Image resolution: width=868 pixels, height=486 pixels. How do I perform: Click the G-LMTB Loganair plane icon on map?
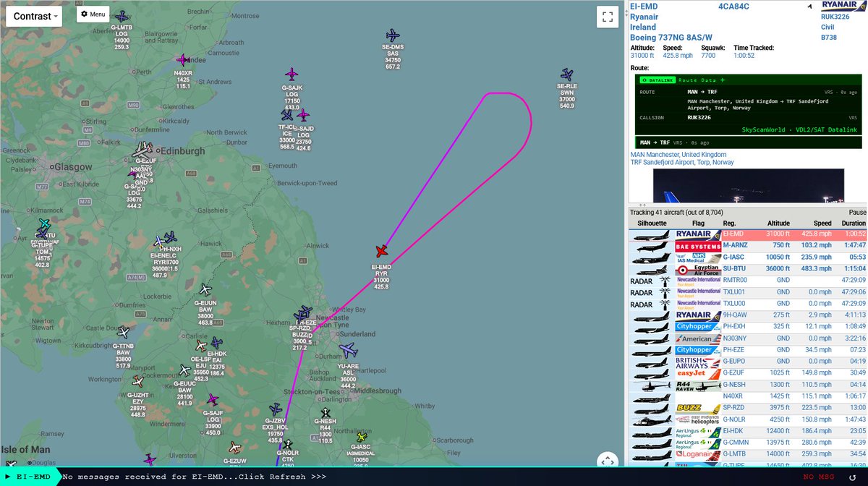tap(122, 17)
